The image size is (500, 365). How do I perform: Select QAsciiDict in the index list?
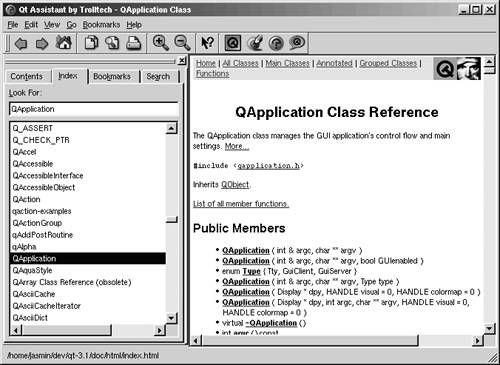[x=88, y=318]
